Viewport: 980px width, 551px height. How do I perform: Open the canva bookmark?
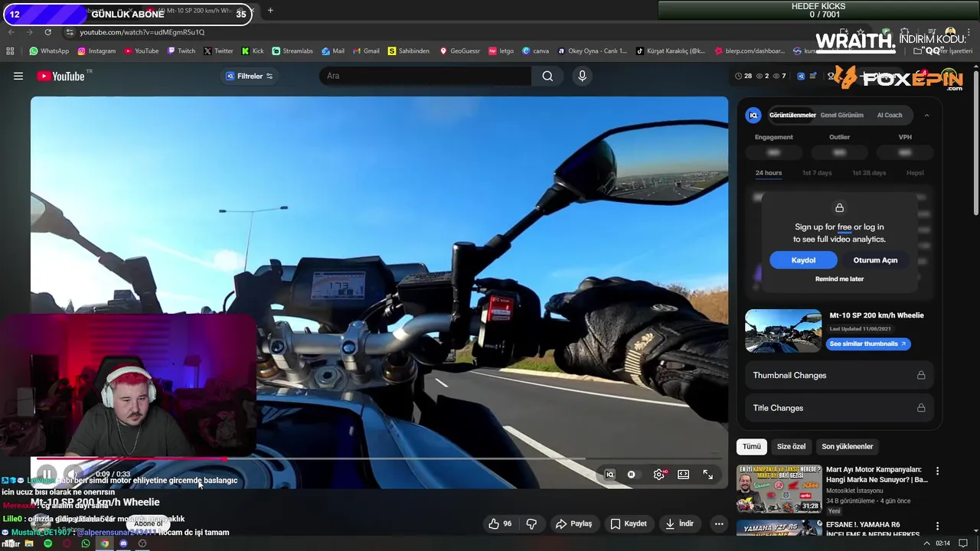(x=536, y=51)
